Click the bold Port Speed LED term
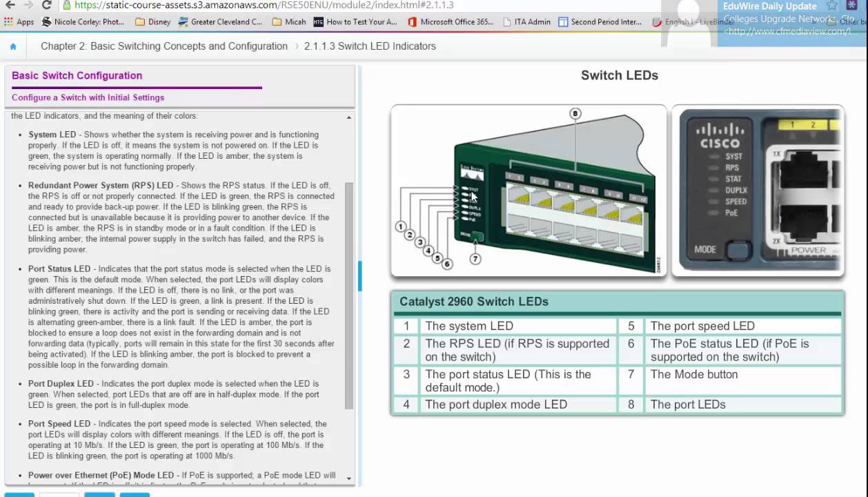 point(59,424)
